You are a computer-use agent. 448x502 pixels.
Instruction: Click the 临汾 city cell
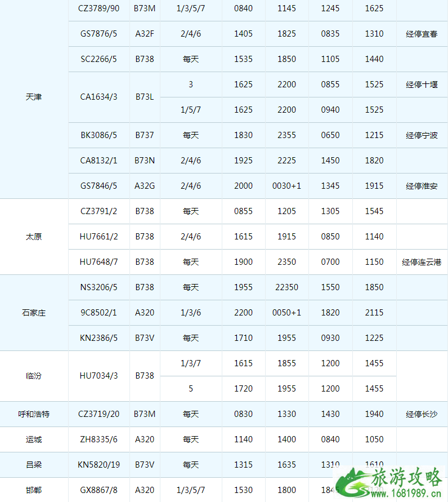(x=34, y=376)
